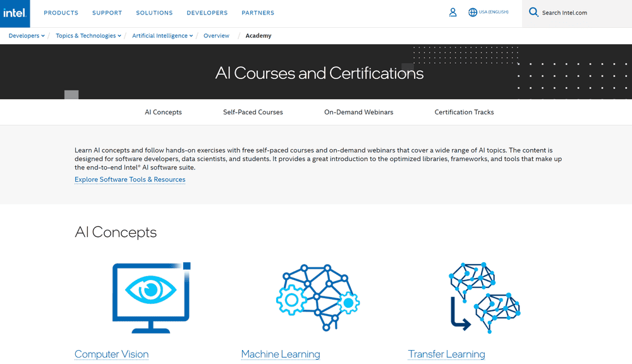Go to the Overview breadcrumb link

coord(216,36)
